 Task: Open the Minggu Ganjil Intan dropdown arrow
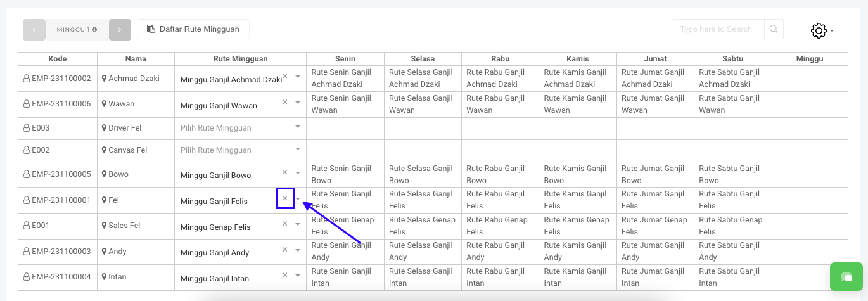[298, 276]
